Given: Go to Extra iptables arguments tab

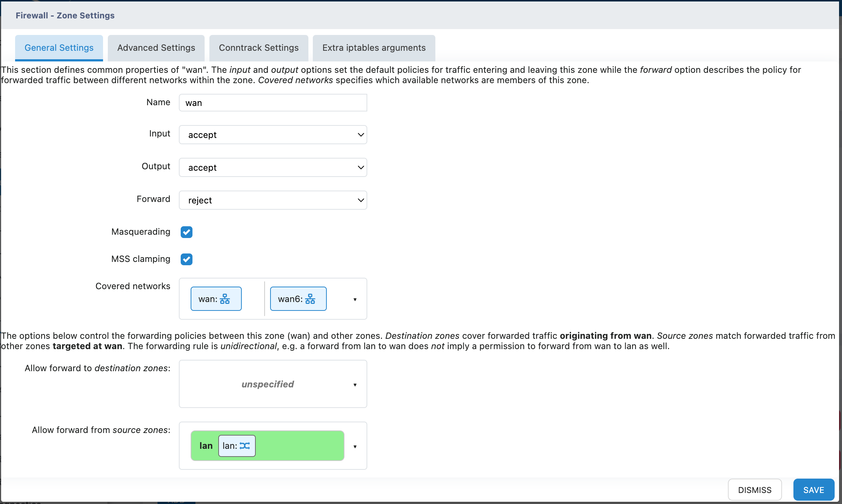Looking at the screenshot, I should coord(374,48).
